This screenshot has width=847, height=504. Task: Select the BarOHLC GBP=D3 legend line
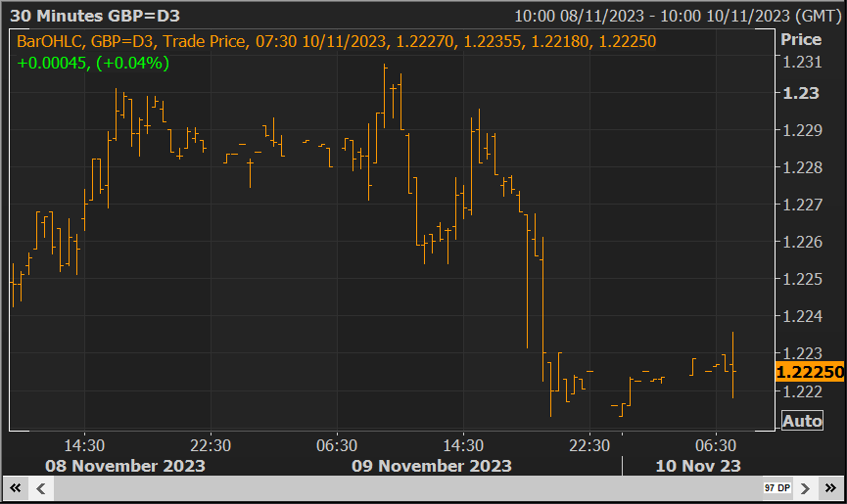click(x=336, y=41)
